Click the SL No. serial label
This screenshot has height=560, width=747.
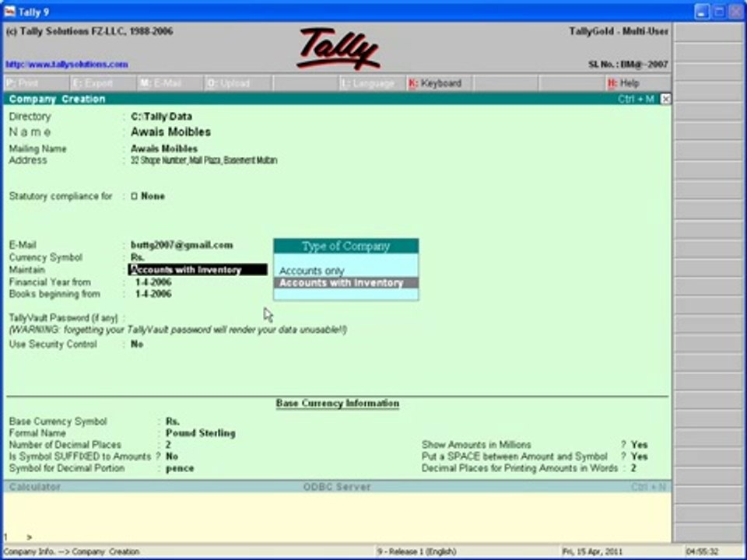click(x=628, y=65)
